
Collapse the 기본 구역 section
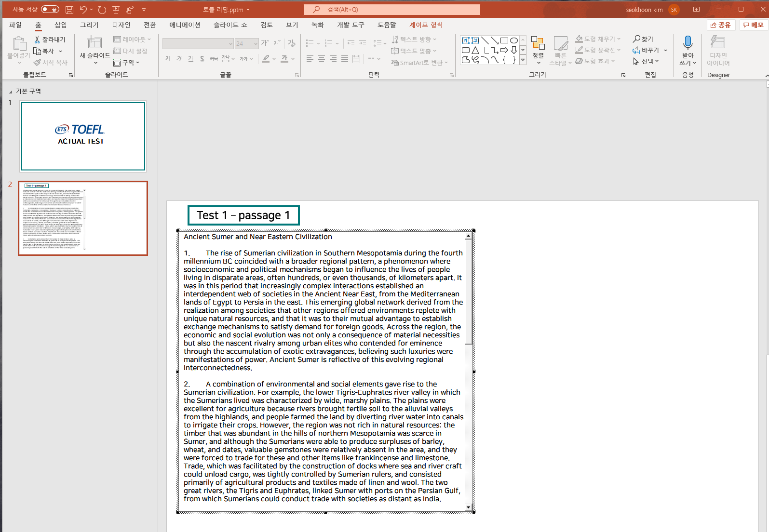(x=11, y=92)
